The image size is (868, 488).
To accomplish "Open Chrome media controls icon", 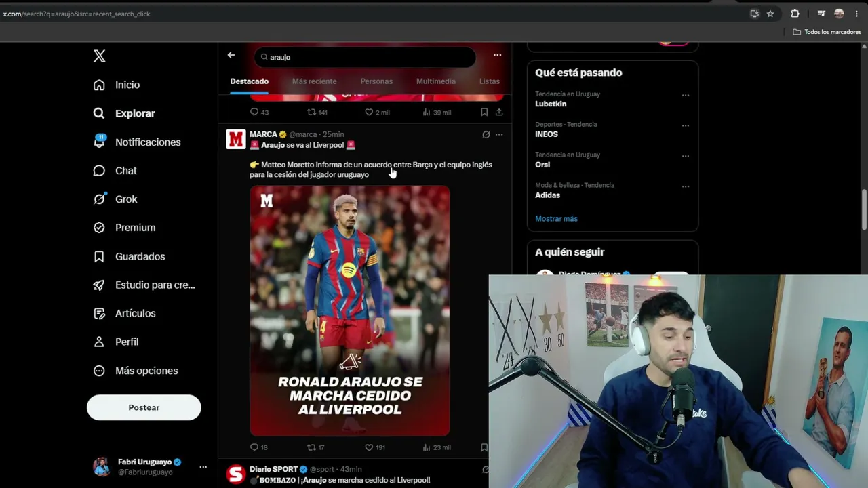I will pos(821,14).
